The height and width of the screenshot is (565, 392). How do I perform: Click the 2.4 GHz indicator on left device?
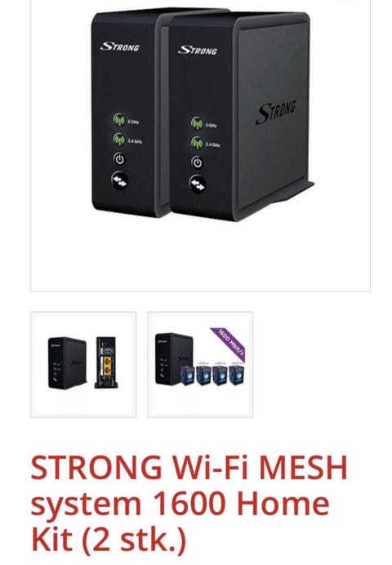(127, 140)
